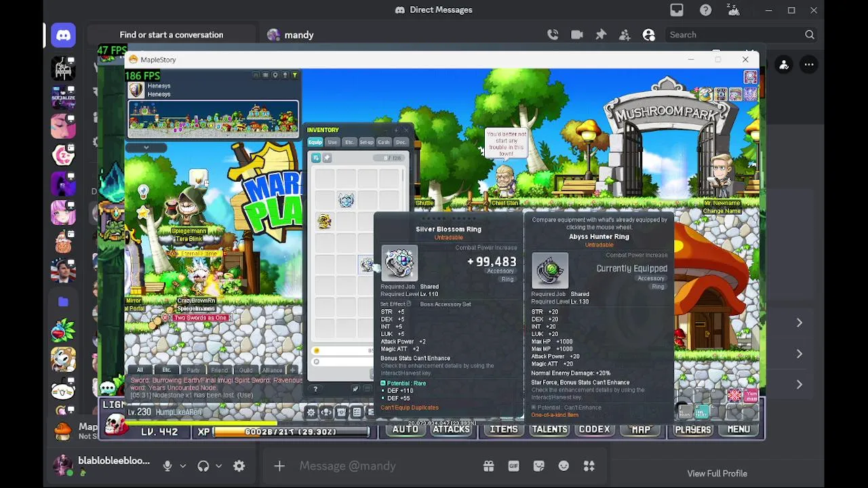Start a voice call with mandy
This screenshot has height=488, width=868.
553,35
